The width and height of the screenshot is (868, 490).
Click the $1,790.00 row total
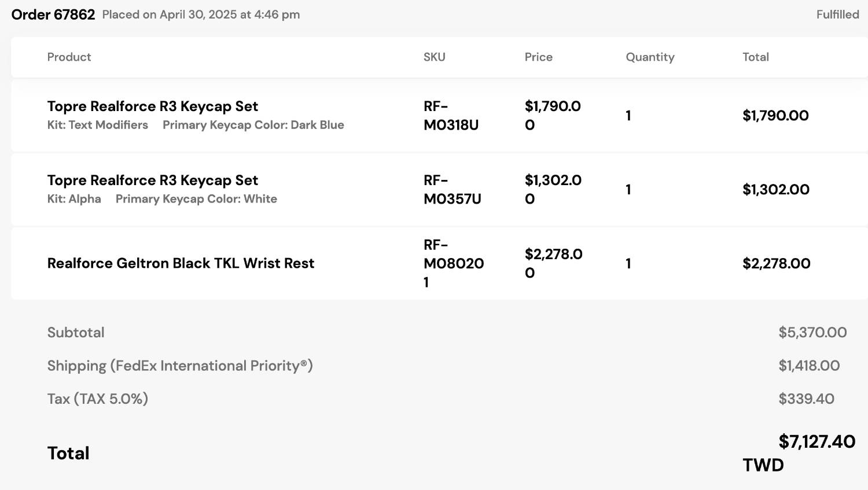coord(775,116)
